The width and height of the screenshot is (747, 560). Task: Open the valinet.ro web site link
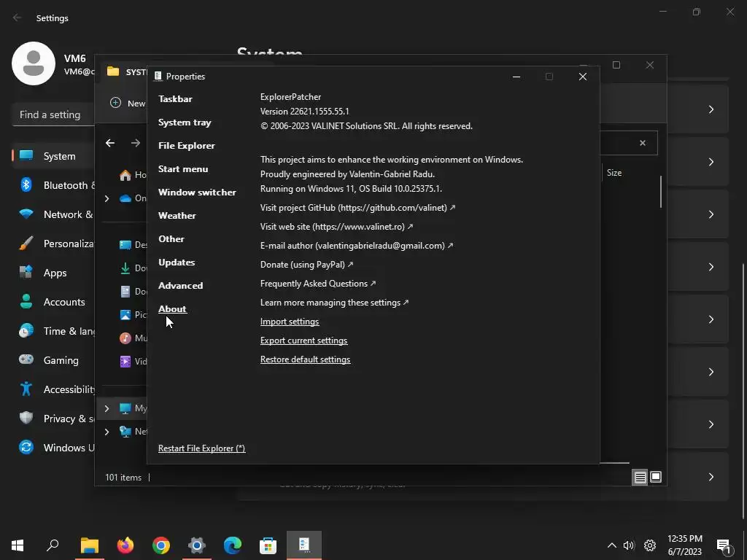(336, 227)
